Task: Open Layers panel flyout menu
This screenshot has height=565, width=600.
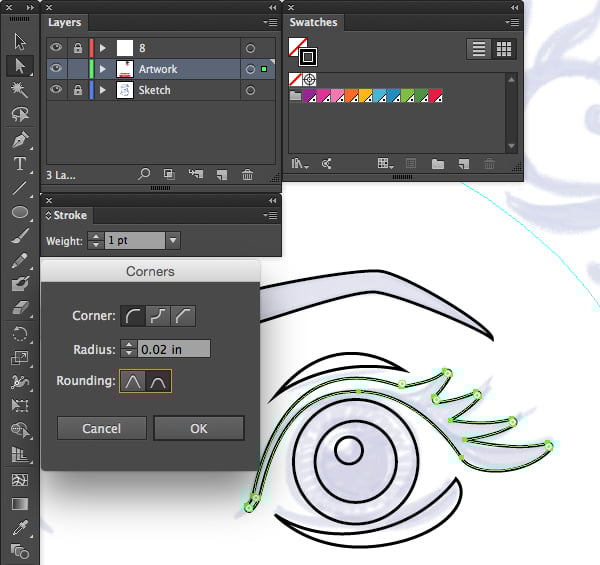Action: (271, 23)
